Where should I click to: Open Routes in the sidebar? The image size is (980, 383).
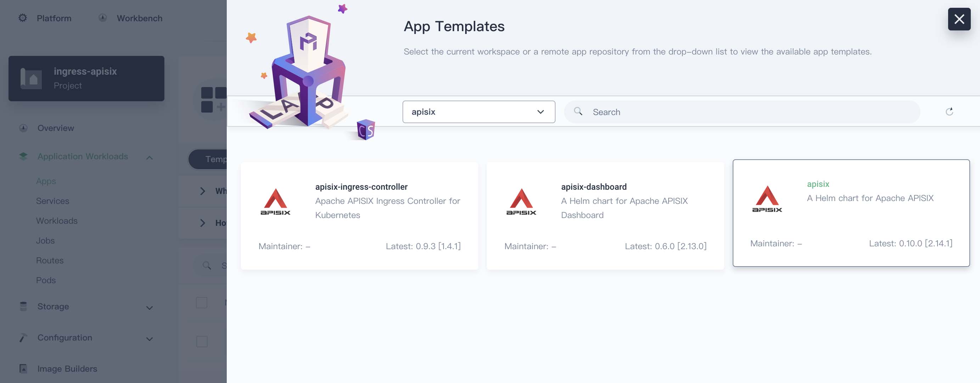[50, 260]
